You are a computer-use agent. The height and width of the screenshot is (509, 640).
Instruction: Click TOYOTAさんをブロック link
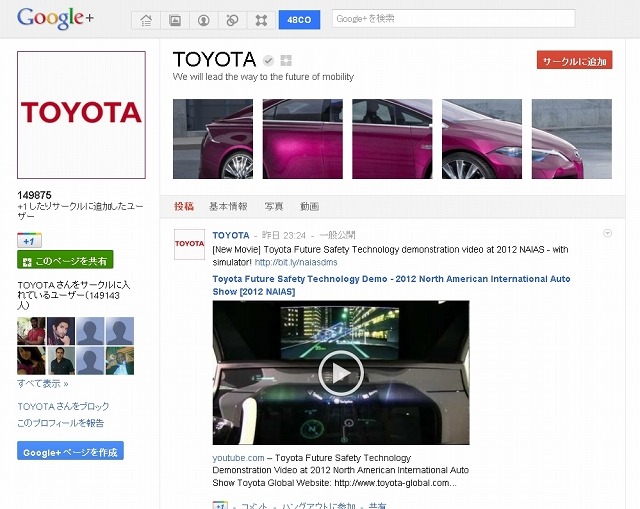point(63,407)
